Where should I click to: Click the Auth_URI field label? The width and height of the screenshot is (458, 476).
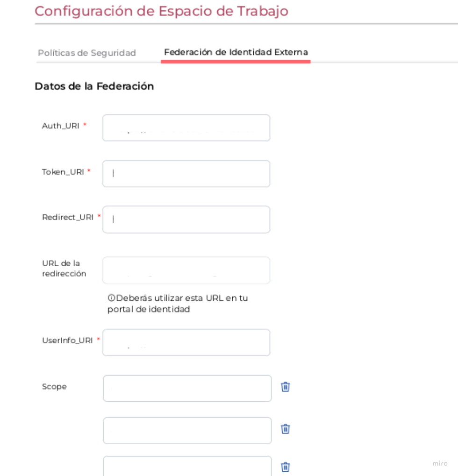click(x=61, y=126)
